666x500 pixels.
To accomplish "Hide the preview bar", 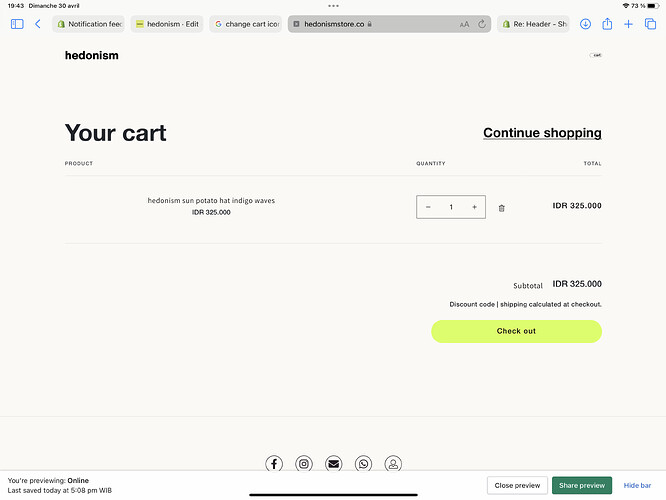I will click(638, 485).
